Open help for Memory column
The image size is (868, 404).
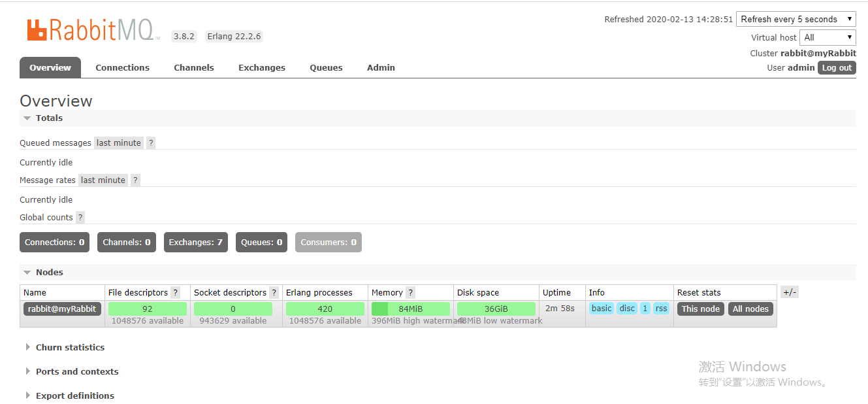(410, 292)
